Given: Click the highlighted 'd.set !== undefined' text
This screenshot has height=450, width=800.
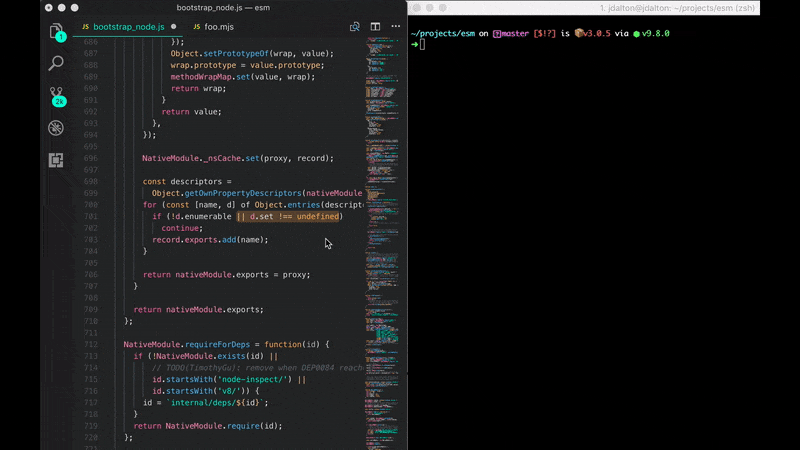Looking at the screenshot, I should click(294, 216).
